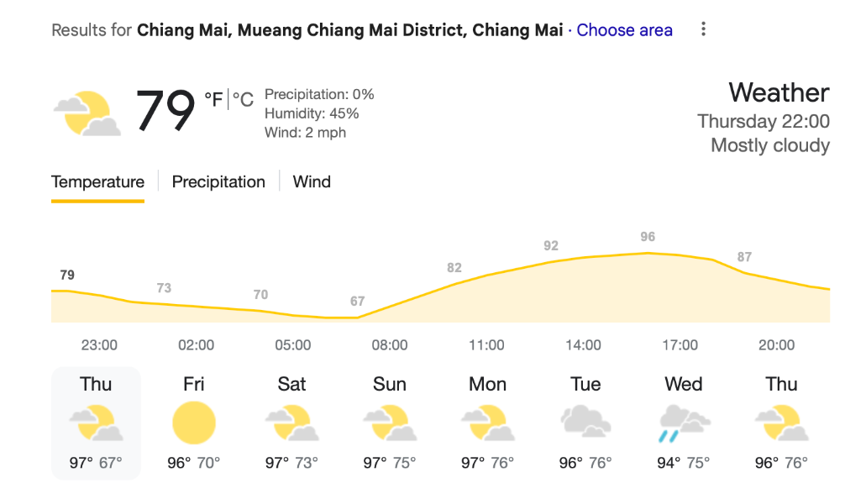Click the 67 low point on the graph
The width and height of the screenshot is (866, 504).
357,302
